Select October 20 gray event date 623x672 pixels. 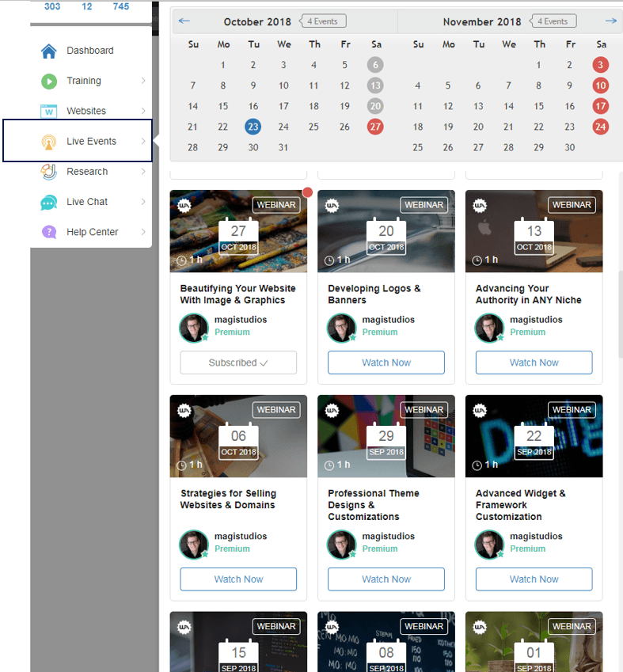point(375,106)
